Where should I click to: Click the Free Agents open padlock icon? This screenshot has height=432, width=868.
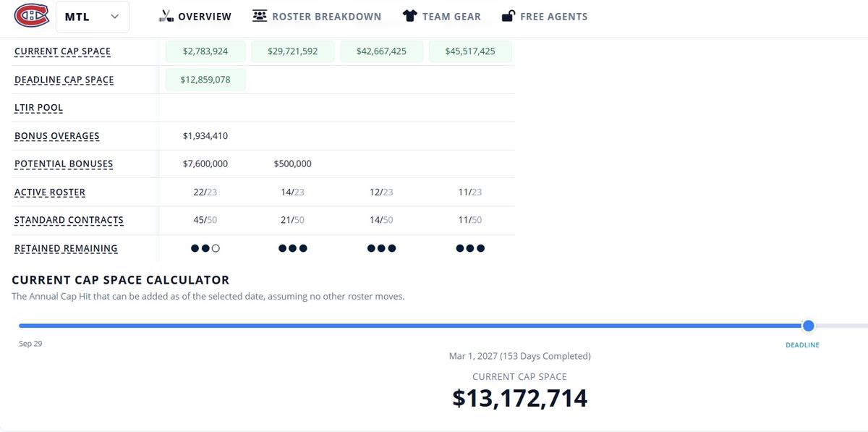pos(509,16)
